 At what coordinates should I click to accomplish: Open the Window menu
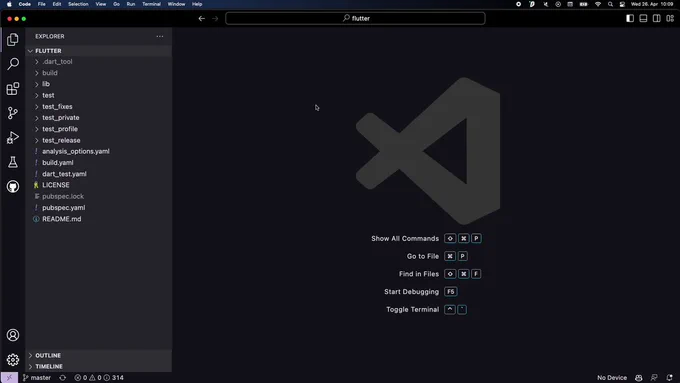177,4
